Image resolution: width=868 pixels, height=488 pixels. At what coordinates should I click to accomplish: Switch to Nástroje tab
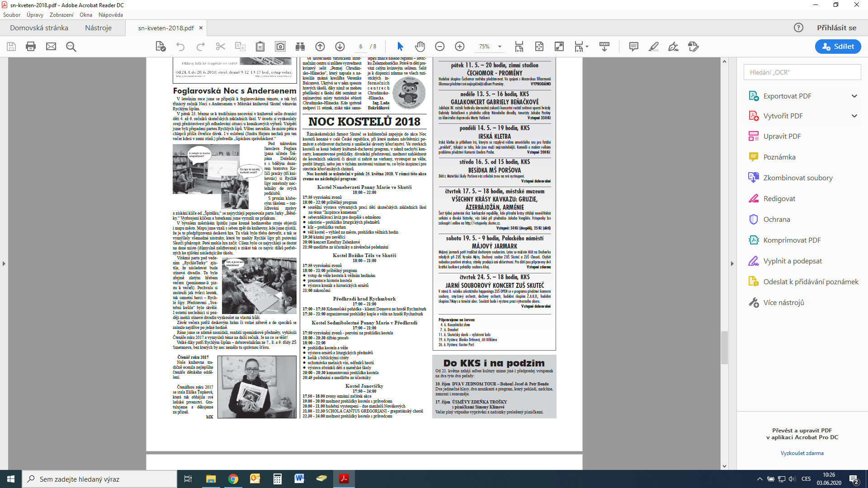click(98, 28)
